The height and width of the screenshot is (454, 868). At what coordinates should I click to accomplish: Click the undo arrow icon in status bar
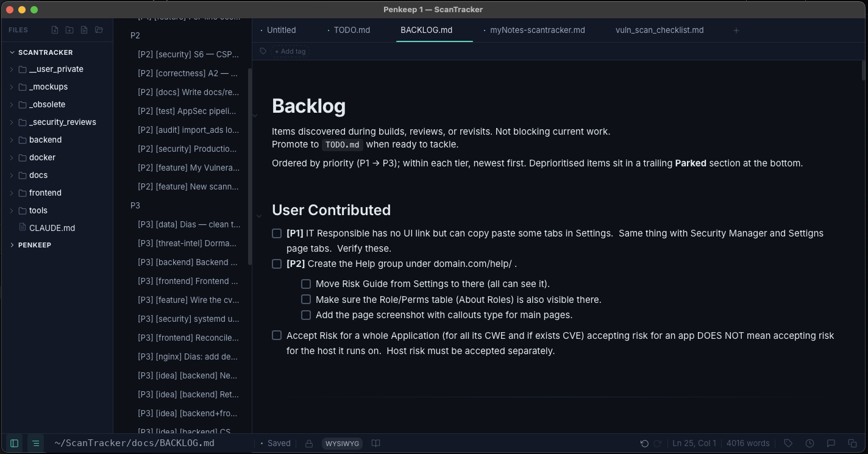[x=644, y=443]
